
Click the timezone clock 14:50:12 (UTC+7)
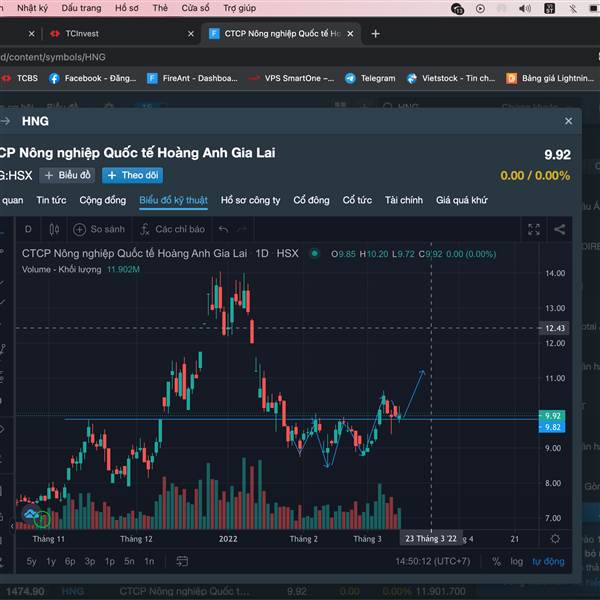pyautogui.click(x=432, y=561)
